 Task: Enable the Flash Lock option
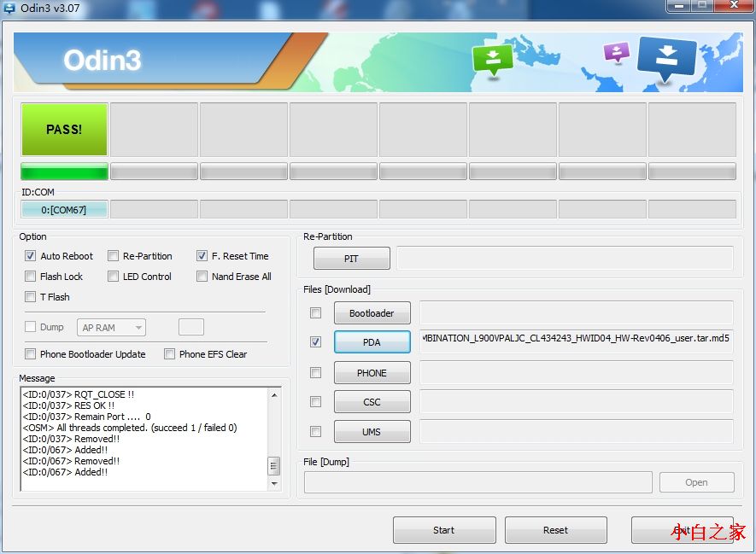pos(30,277)
